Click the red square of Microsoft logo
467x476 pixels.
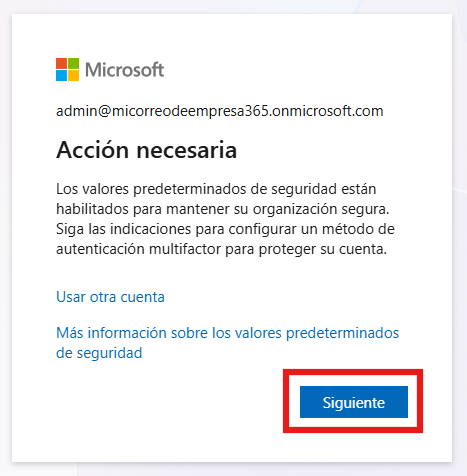point(61,63)
